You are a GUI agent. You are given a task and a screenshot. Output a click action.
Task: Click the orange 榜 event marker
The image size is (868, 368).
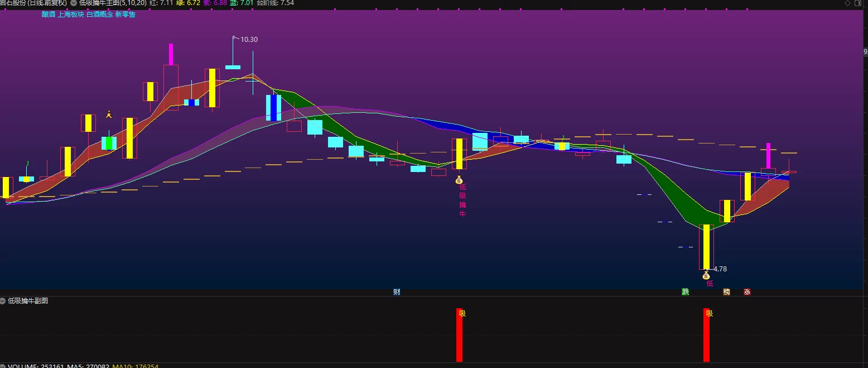pyautogui.click(x=726, y=291)
